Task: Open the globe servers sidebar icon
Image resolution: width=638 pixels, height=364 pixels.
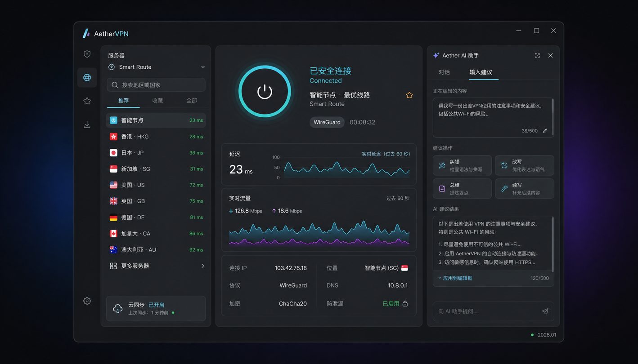Action: point(87,78)
